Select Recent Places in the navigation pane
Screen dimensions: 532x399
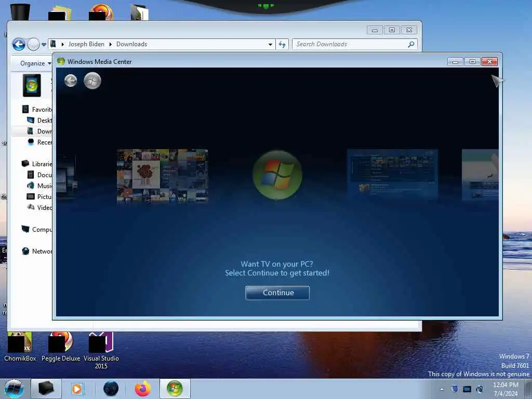click(39, 142)
